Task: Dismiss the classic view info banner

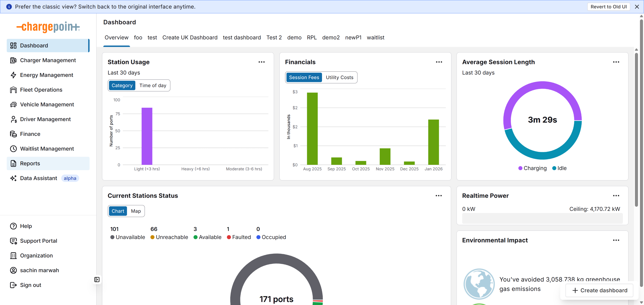Action: coord(637,7)
